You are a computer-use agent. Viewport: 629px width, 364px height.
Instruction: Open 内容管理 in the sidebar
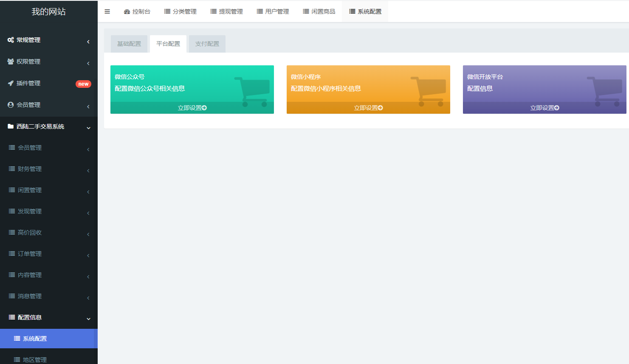click(49, 275)
